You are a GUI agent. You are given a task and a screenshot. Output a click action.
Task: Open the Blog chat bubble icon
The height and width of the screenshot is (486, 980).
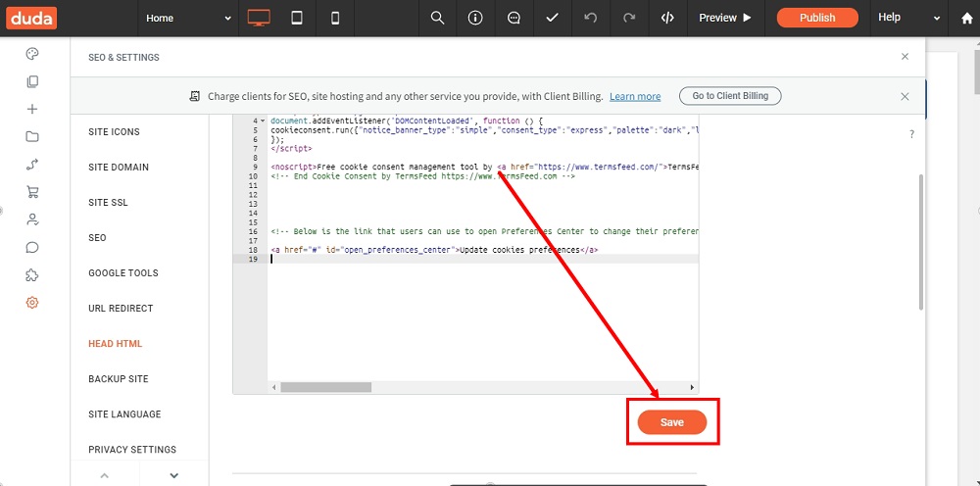point(32,247)
